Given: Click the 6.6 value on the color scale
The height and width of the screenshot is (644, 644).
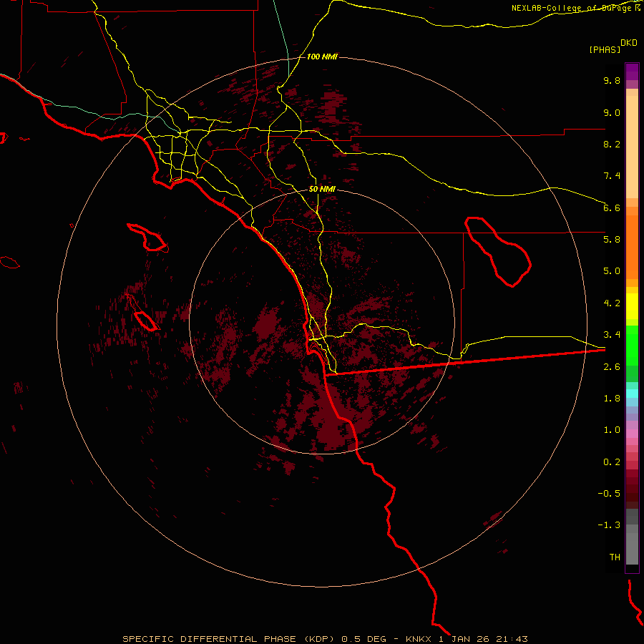Looking at the screenshot, I should [612, 208].
